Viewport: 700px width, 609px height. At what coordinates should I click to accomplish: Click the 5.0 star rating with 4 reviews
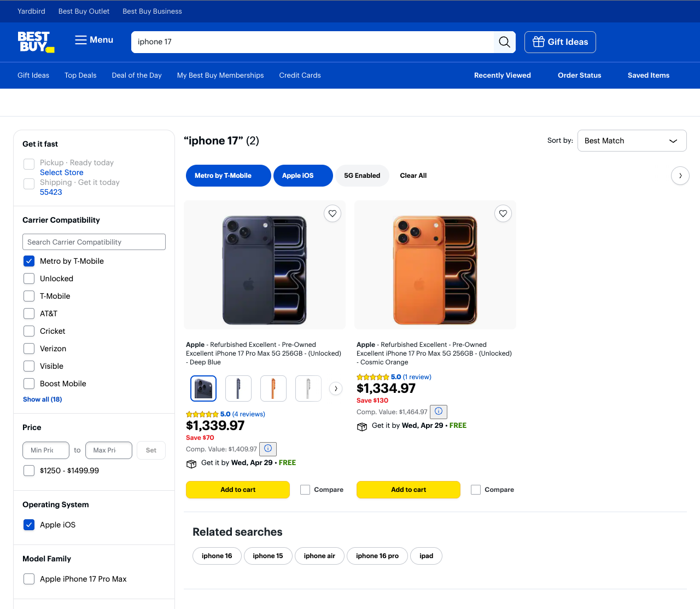[x=225, y=414]
